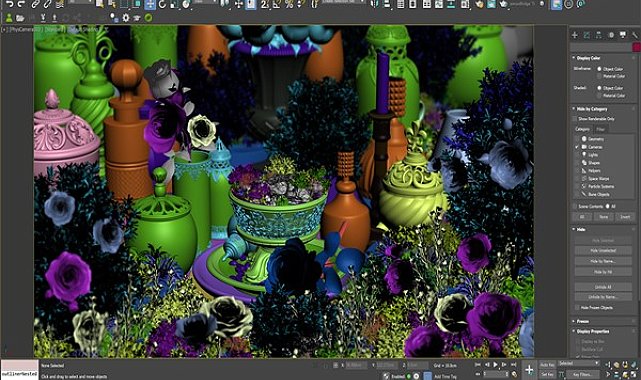
Task: Click the Render Production teapot icon
Action: [x=503, y=4]
